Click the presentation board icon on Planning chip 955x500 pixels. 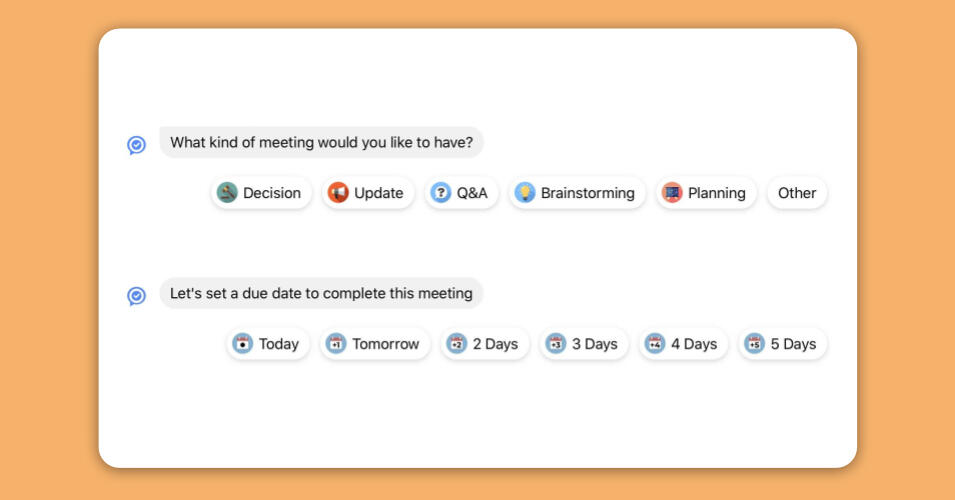pos(672,193)
